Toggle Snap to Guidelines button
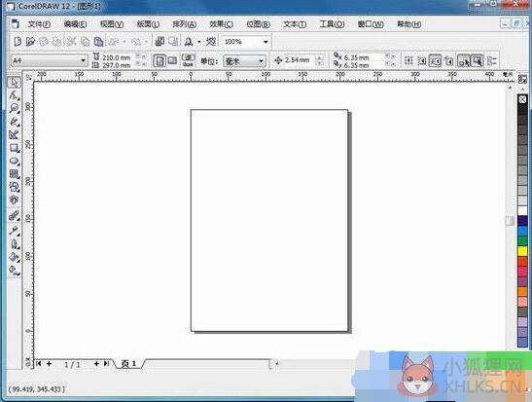Image resolution: width=532 pixels, height=402 pixels. (422, 61)
